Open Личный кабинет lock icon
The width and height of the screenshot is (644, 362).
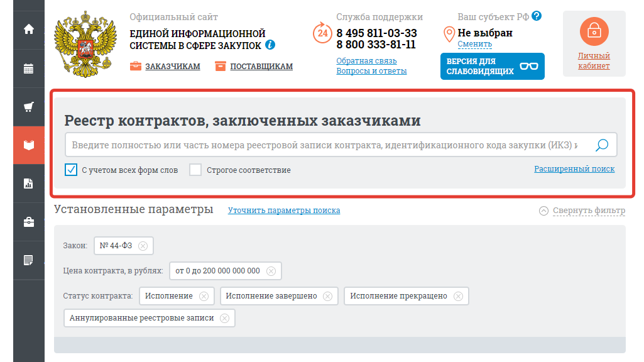coord(594,31)
